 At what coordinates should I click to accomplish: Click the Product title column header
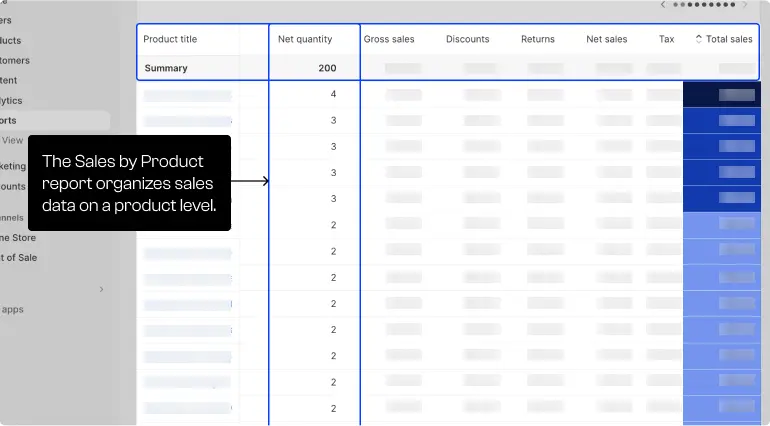(170, 39)
